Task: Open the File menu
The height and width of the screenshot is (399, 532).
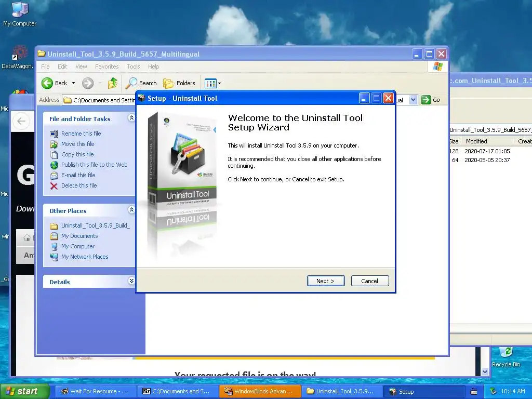Action: pyautogui.click(x=45, y=66)
